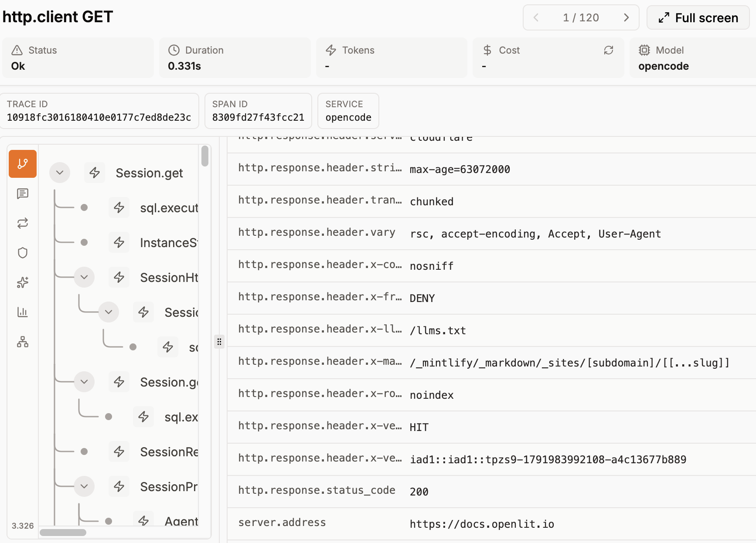This screenshot has width=756, height=543.
Task: Open the messages panel icon in sidebar
Action: pos(23,193)
